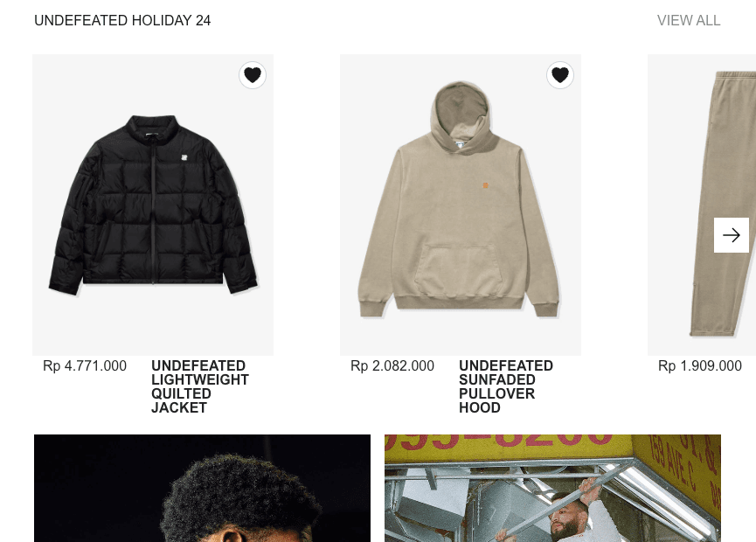Open the View All link

[x=689, y=21]
